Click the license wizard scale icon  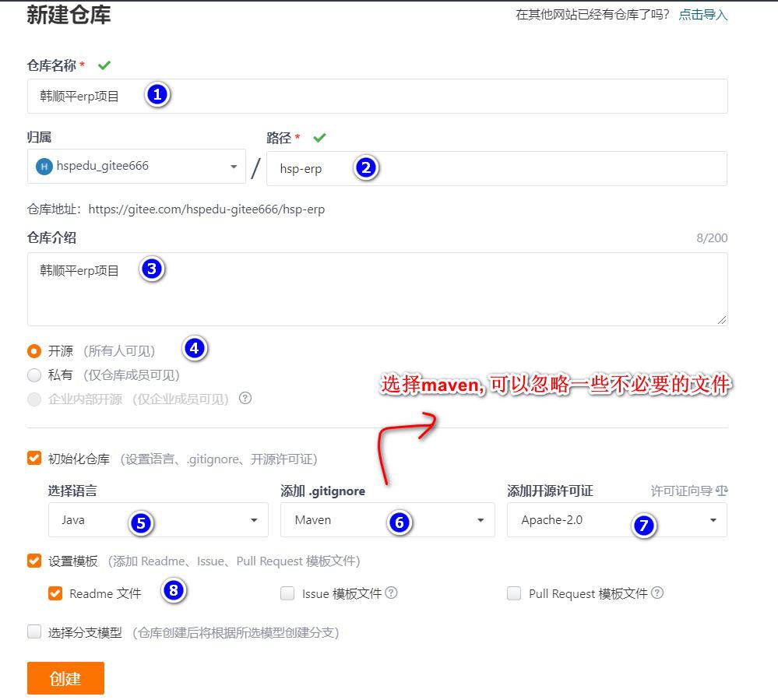[x=721, y=491]
